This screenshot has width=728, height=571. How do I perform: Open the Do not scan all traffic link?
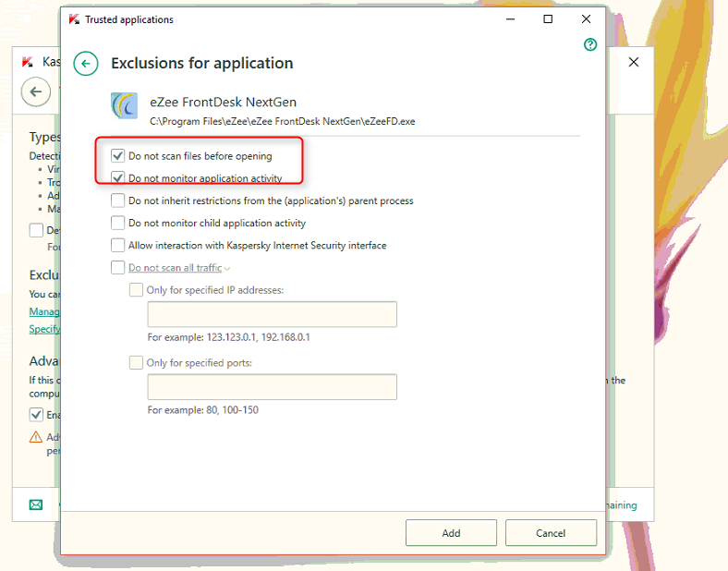click(175, 268)
